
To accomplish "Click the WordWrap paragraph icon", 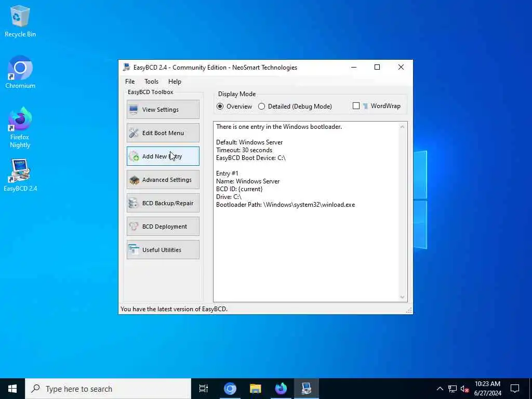I will (x=365, y=106).
